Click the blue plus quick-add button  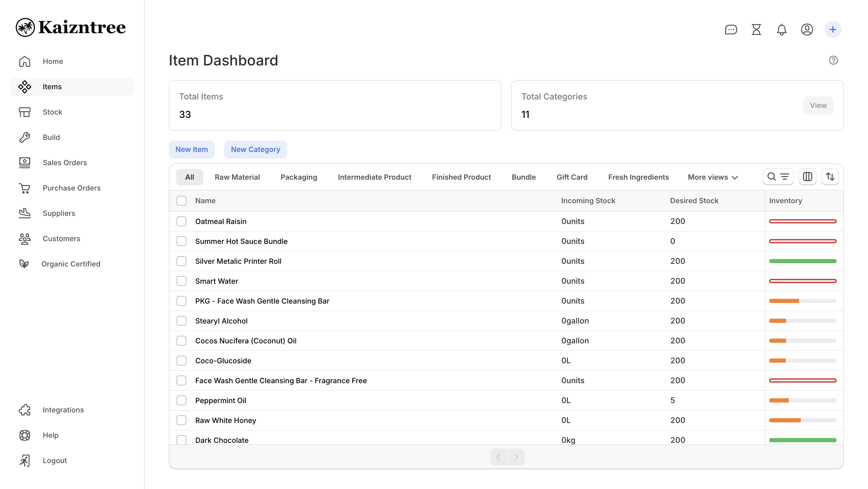pos(833,30)
